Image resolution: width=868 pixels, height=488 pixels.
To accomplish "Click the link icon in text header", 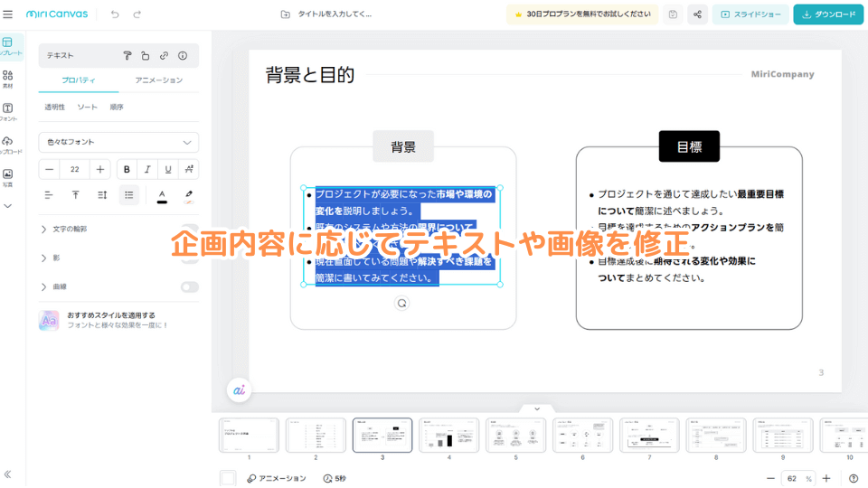I will [164, 55].
